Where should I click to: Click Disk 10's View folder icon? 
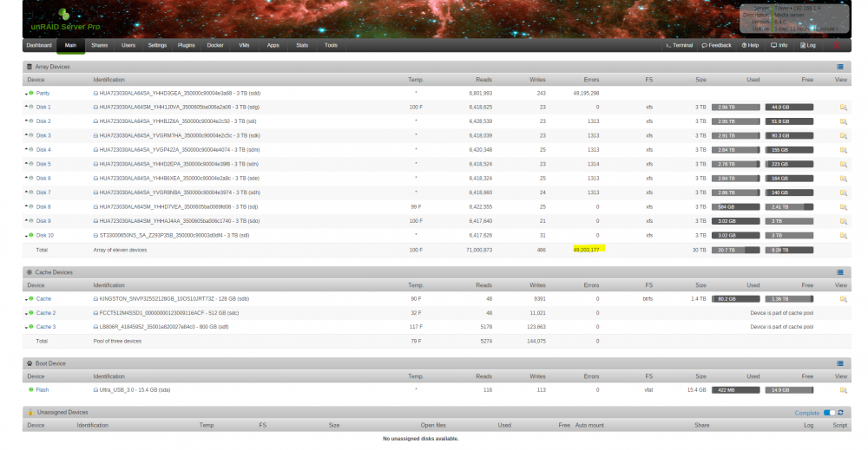[x=843, y=236]
